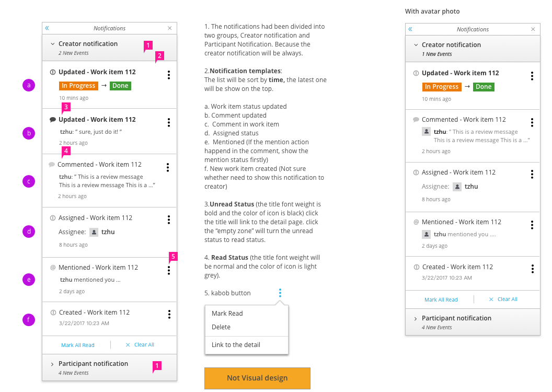
Task: Select tzhu's avatar in the Assigned notification
Action: (x=94, y=232)
